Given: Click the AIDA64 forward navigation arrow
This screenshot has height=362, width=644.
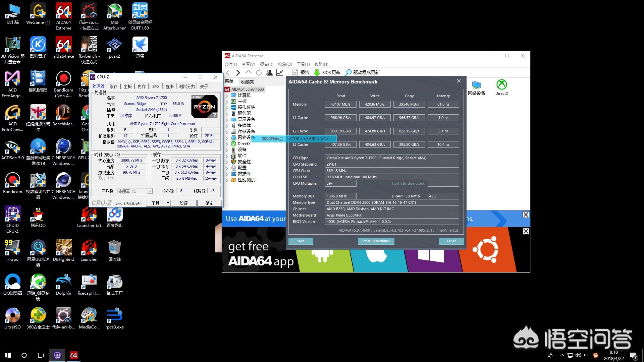Looking at the screenshot, I should point(238,72).
